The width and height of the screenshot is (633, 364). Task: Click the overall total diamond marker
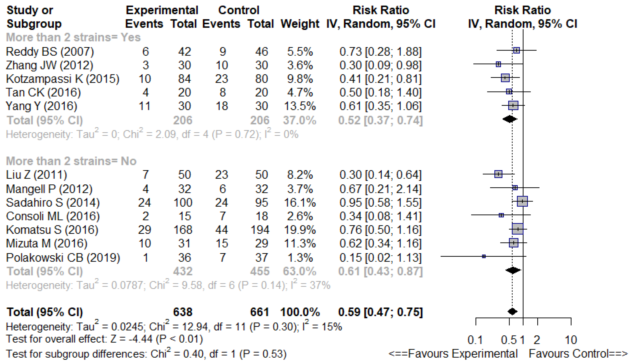512,311
